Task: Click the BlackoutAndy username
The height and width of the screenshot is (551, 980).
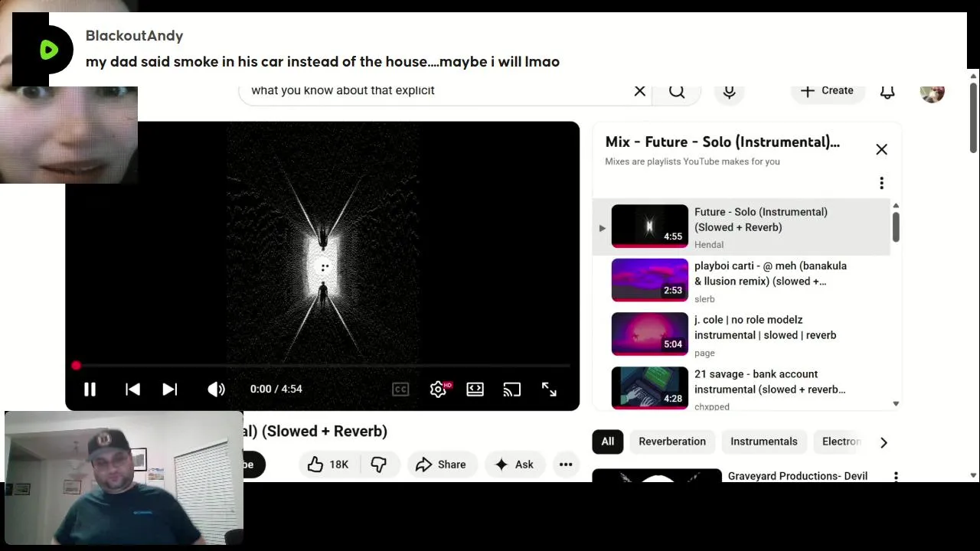Action: pos(134,36)
